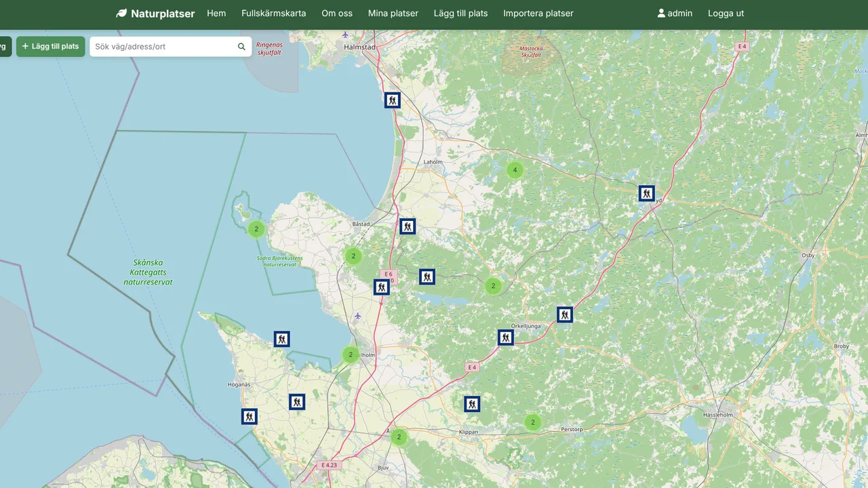The width and height of the screenshot is (868, 488).
Task: Select hiking marker on Kullaberg peninsula
Action: pyautogui.click(x=281, y=339)
